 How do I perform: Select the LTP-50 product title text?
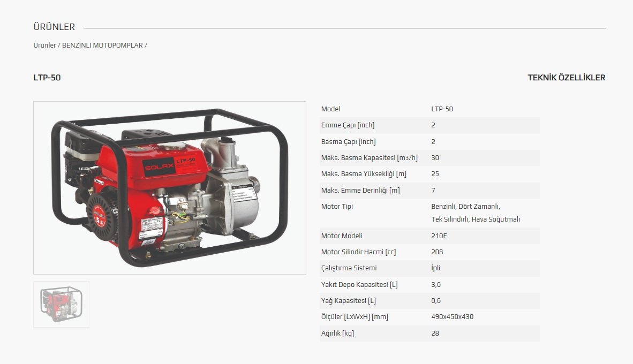tap(47, 78)
